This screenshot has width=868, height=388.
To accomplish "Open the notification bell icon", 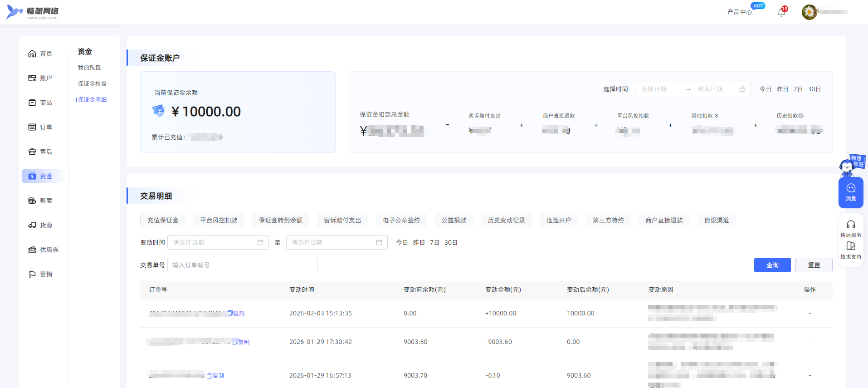I will tap(781, 12).
